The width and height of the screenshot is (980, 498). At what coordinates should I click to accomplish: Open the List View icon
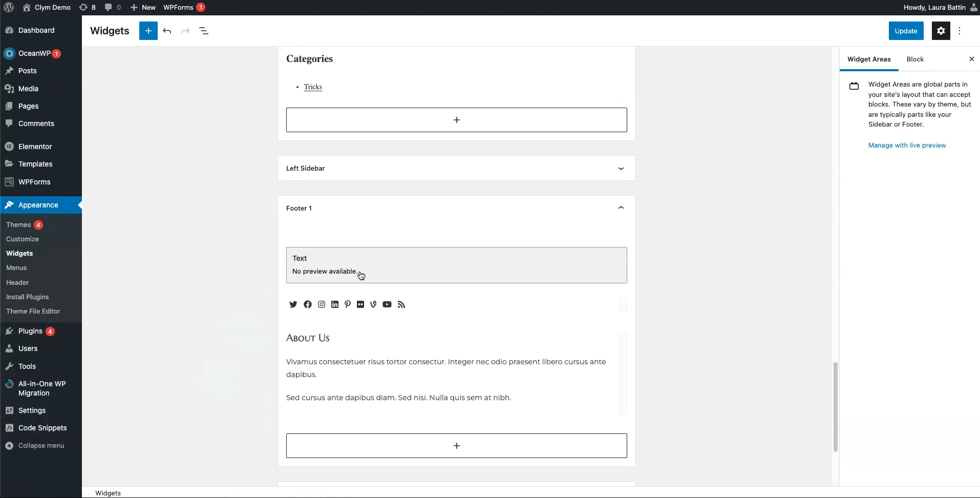204,31
